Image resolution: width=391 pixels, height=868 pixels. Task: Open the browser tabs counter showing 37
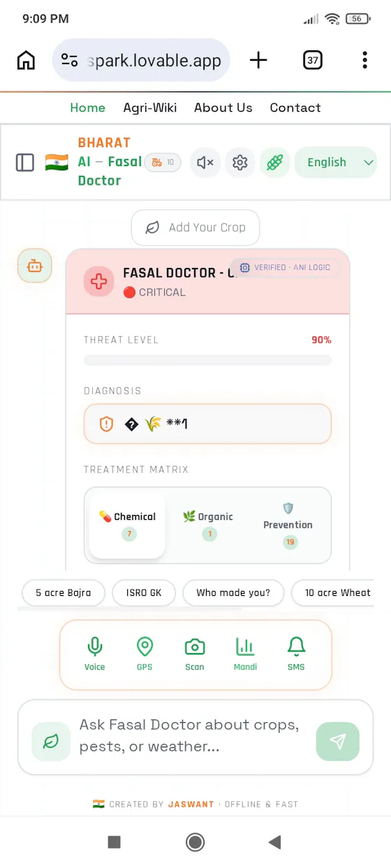[313, 60]
